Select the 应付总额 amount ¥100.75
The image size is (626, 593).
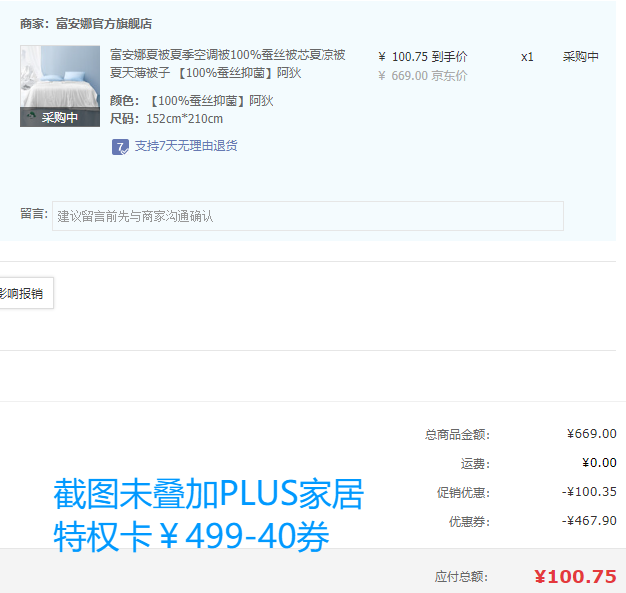pos(575,577)
